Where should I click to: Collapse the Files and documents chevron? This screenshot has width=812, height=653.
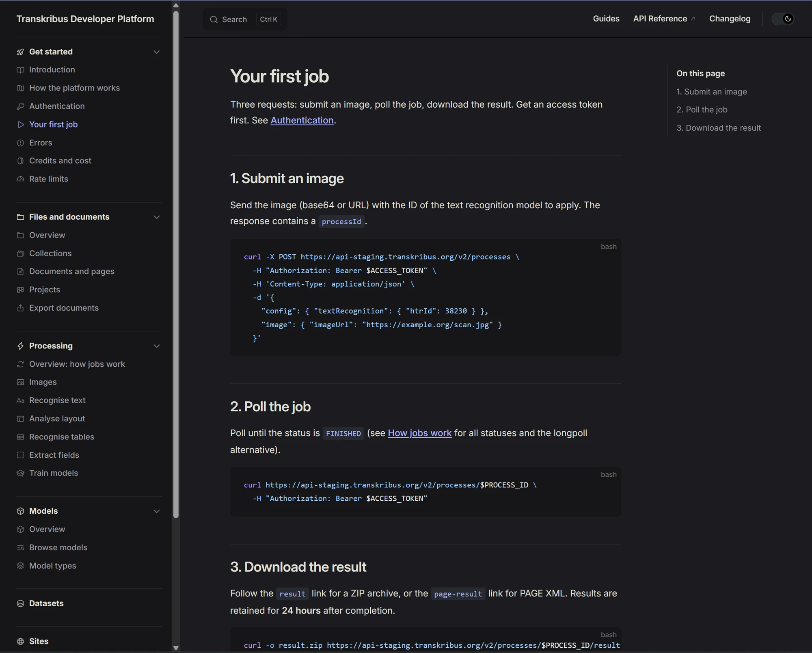pos(156,217)
